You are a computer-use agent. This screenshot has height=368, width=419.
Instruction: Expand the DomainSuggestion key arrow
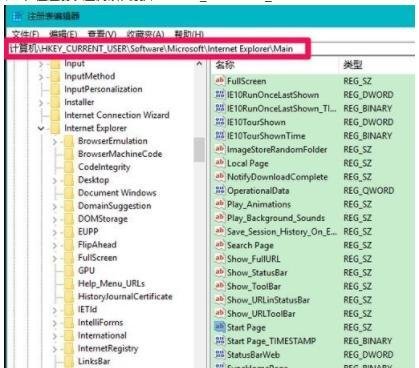(x=55, y=206)
